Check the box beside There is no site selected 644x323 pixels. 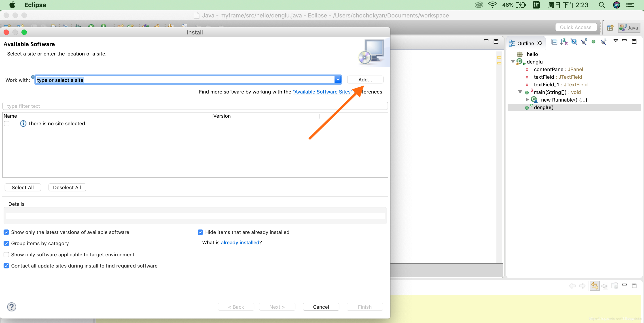click(x=7, y=123)
